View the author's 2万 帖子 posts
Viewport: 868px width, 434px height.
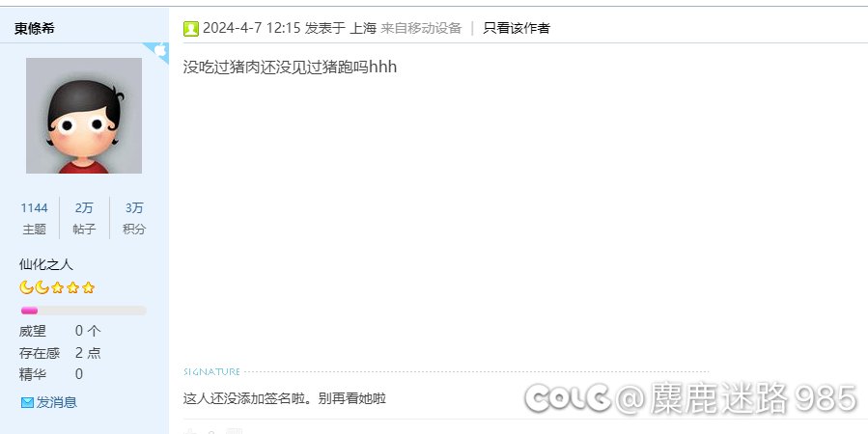coord(84,218)
